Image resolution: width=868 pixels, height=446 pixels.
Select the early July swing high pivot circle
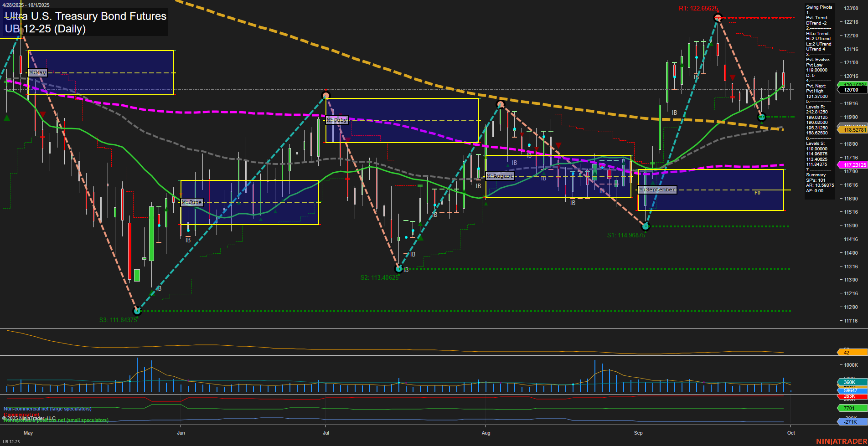tap(325, 96)
